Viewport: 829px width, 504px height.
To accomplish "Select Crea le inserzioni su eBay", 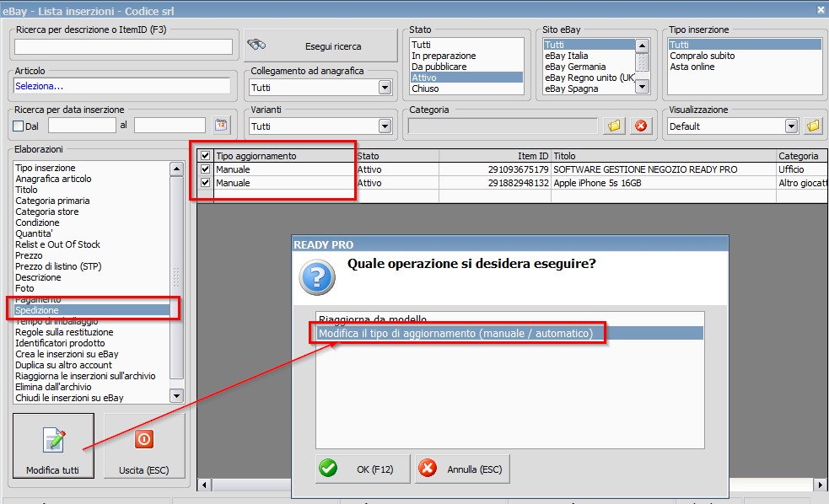I will tap(92, 354).
